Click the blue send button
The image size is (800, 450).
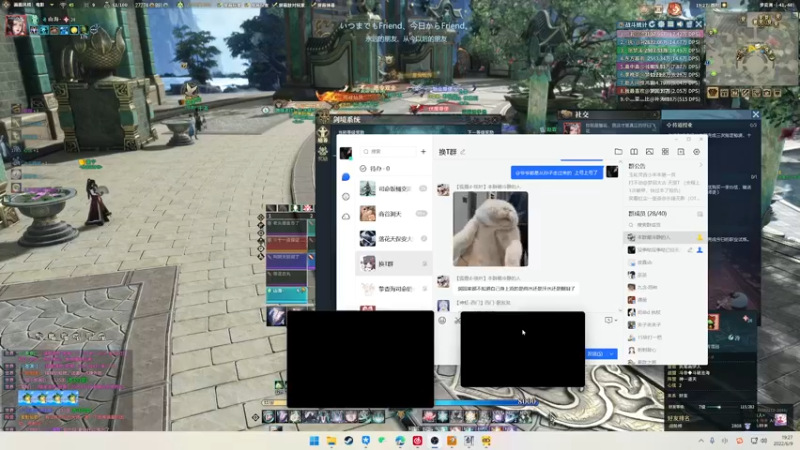click(x=596, y=354)
